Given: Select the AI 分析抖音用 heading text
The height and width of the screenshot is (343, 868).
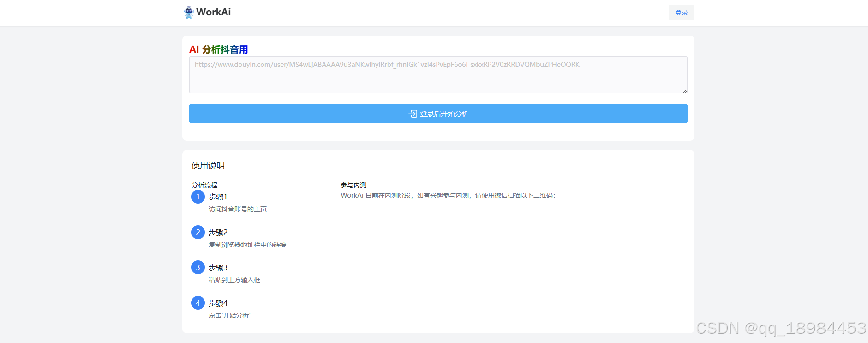Looking at the screenshot, I should pyautogui.click(x=219, y=49).
